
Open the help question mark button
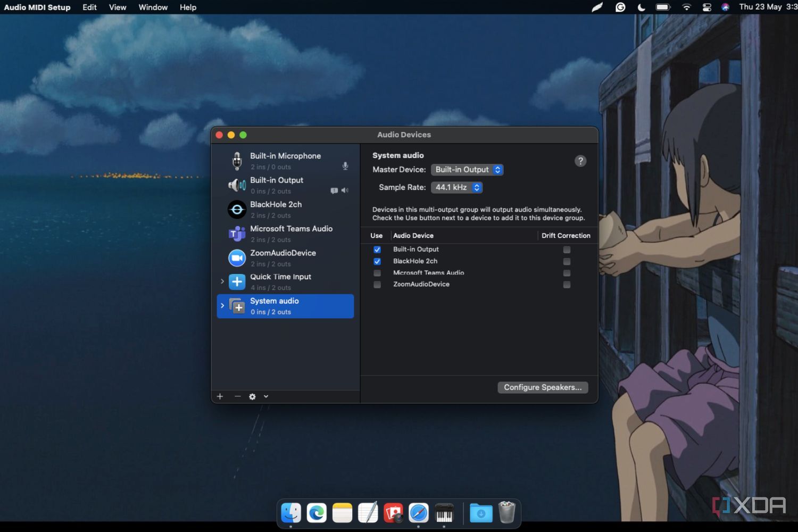click(x=580, y=161)
